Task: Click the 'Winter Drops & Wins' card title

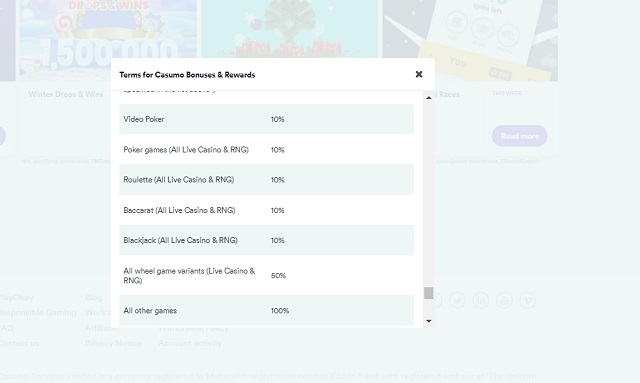Action: click(x=66, y=94)
